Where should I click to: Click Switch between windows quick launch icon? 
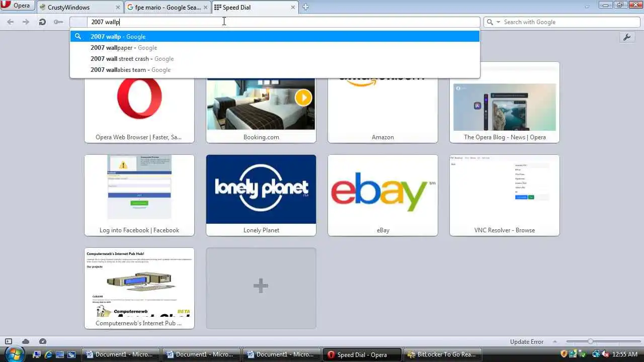71,354
